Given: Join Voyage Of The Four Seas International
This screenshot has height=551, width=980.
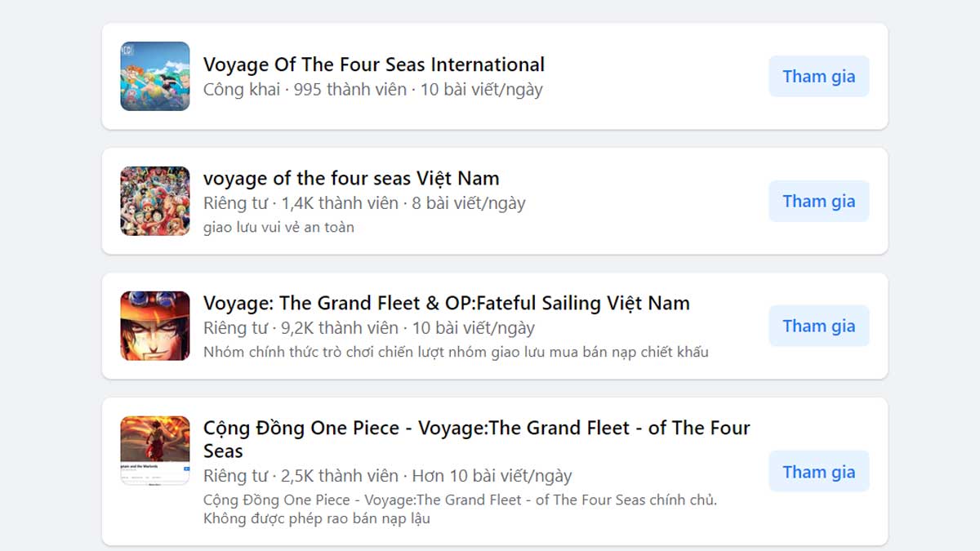Looking at the screenshot, I should coord(819,76).
